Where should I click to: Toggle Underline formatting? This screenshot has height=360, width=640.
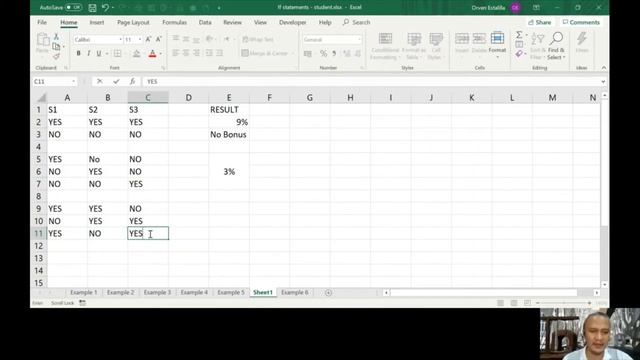pyautogui.click(x=99, y=53)
